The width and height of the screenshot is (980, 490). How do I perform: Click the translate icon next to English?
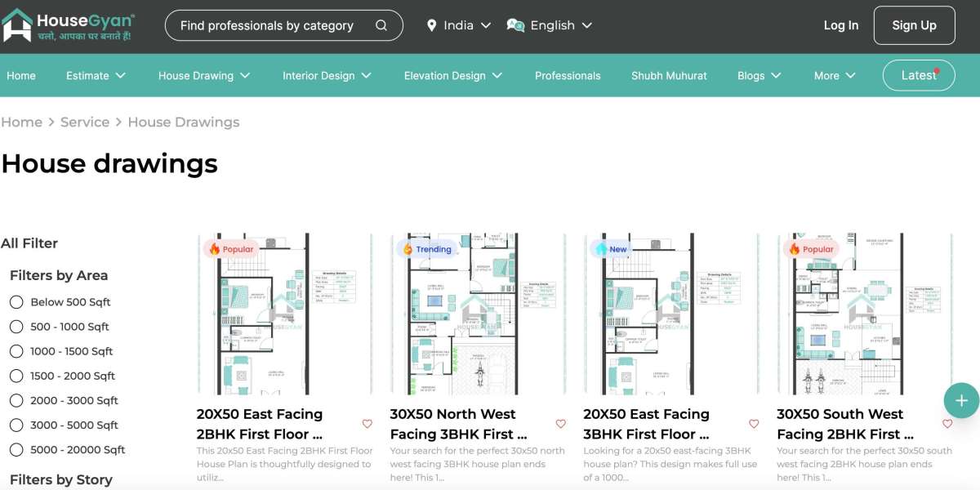514,25
